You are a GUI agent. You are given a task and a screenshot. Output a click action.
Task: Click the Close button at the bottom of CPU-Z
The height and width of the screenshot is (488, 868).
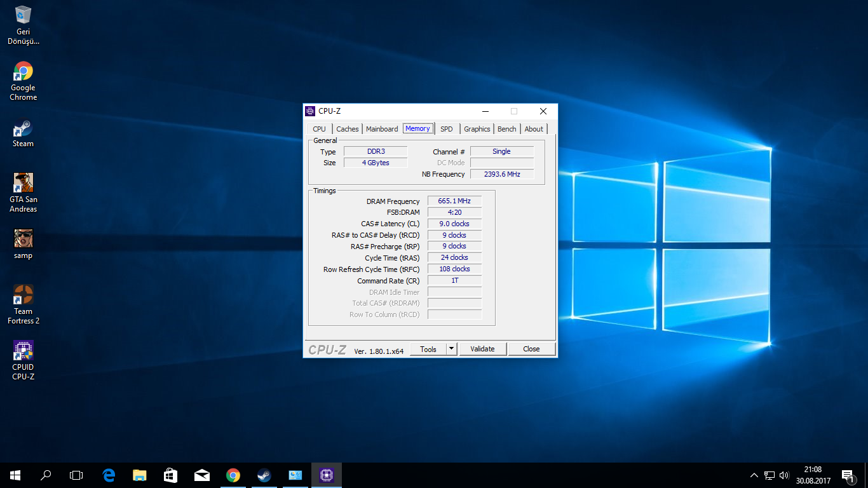[x=532, y=349]
